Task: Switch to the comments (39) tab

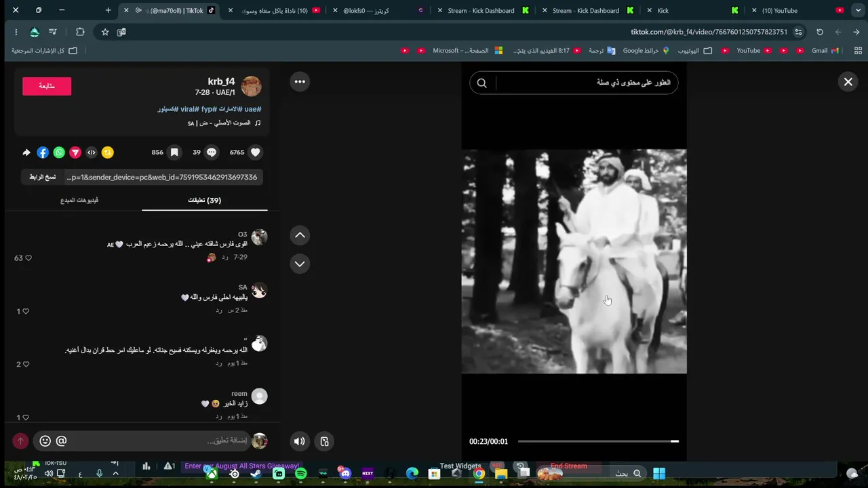Action: point(205,200)
